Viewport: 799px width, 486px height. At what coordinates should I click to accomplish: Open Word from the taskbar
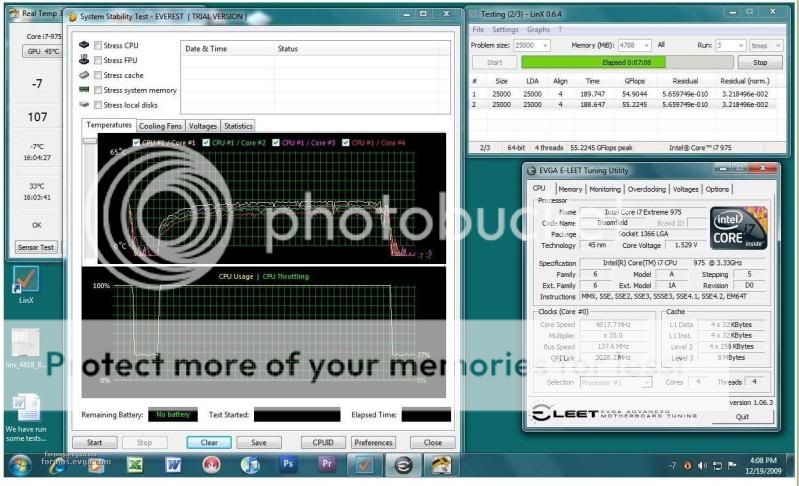[172, 464]
